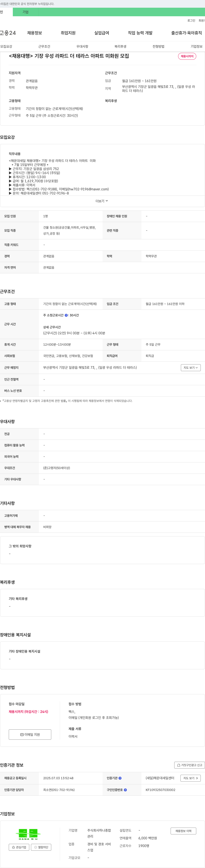This screenshot has width=205, height=868.
Task: Click the 채용시까지 (마감시간 : 24시) deadline text
Action: coord(28,712)
